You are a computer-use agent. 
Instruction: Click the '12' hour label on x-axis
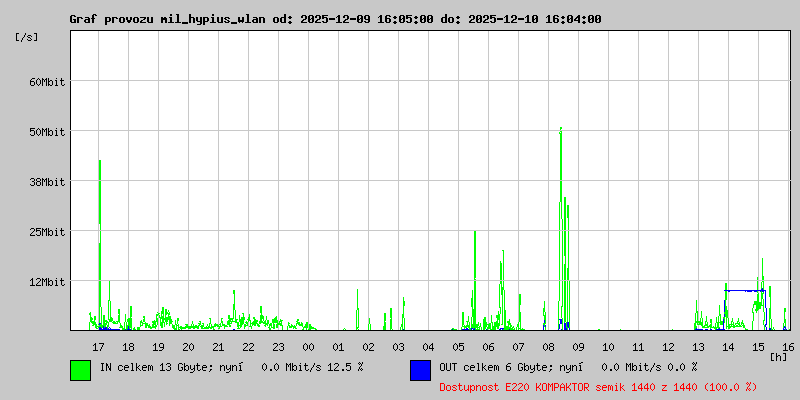tap(668, 347)
